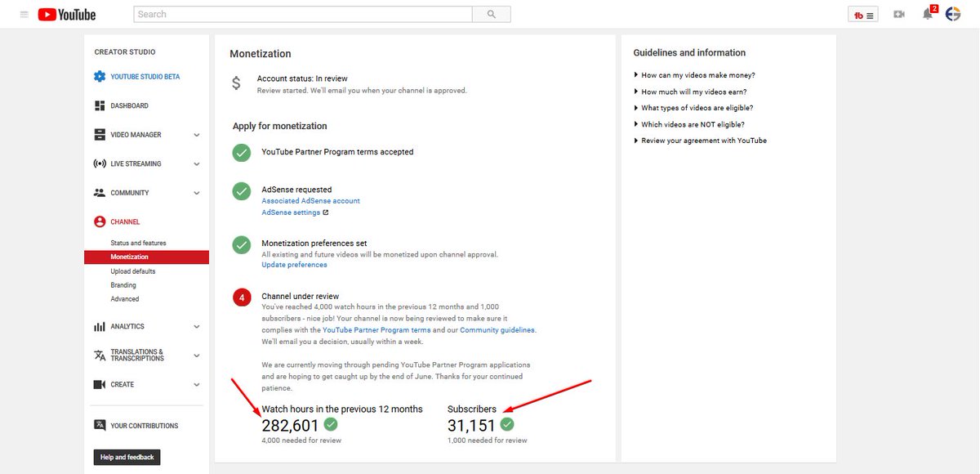
Task: Click the Dashboard grid icon
Action: click(100, 106)
